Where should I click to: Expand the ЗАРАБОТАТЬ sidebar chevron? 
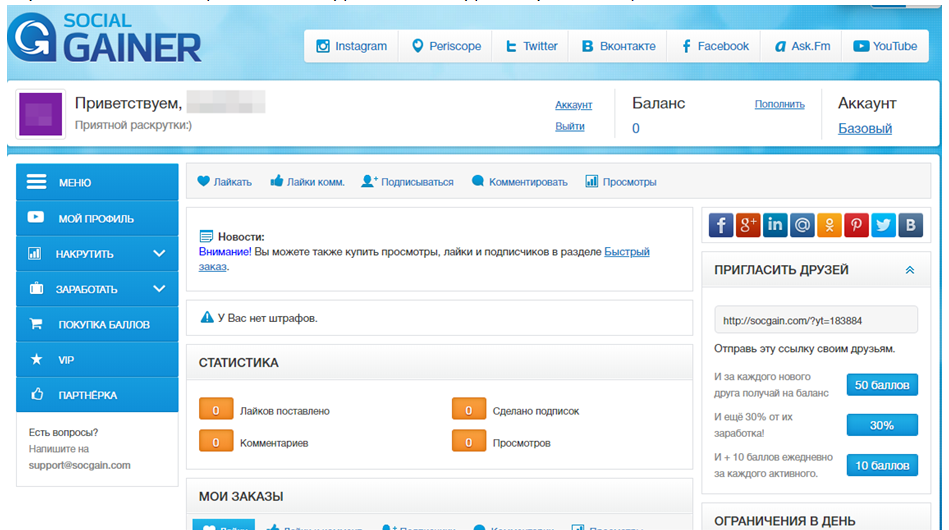[159, 289]
